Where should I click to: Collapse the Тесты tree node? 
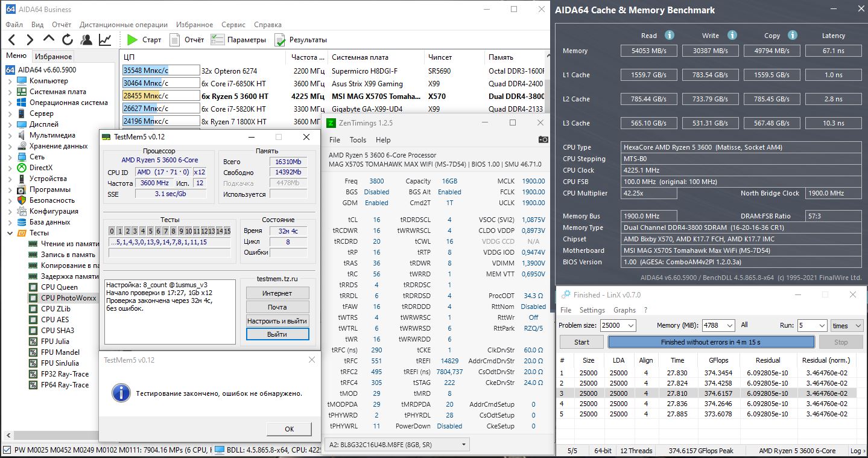(x=10, y=233)
